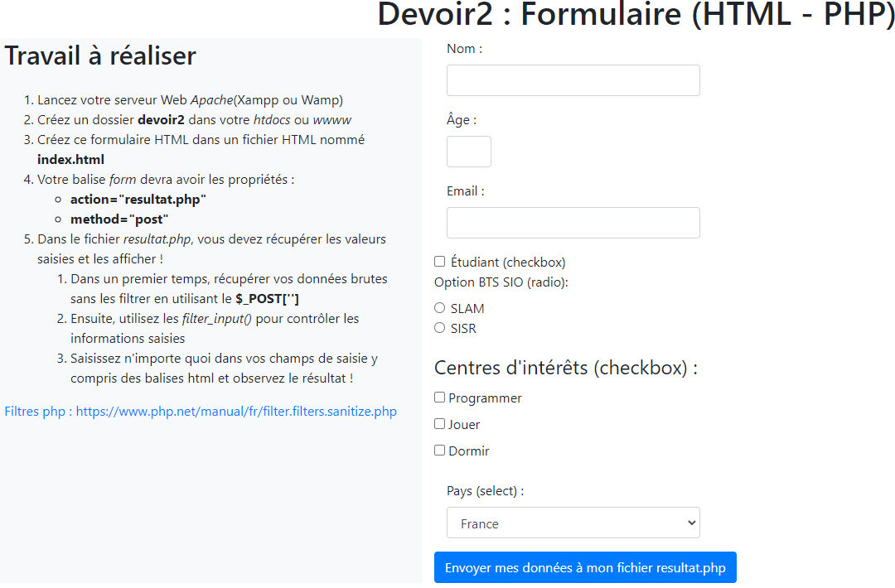Enable the Programmer interest checkbox

[x=439, y=398]
